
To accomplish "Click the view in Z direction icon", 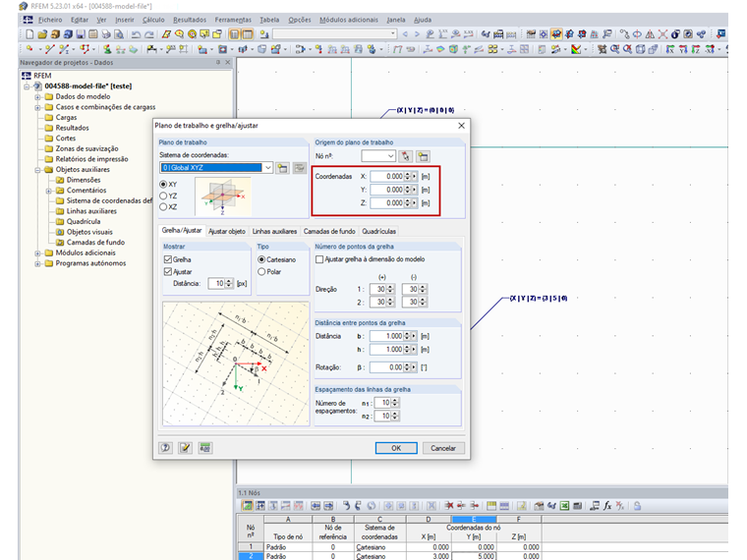I will (696, 49).
